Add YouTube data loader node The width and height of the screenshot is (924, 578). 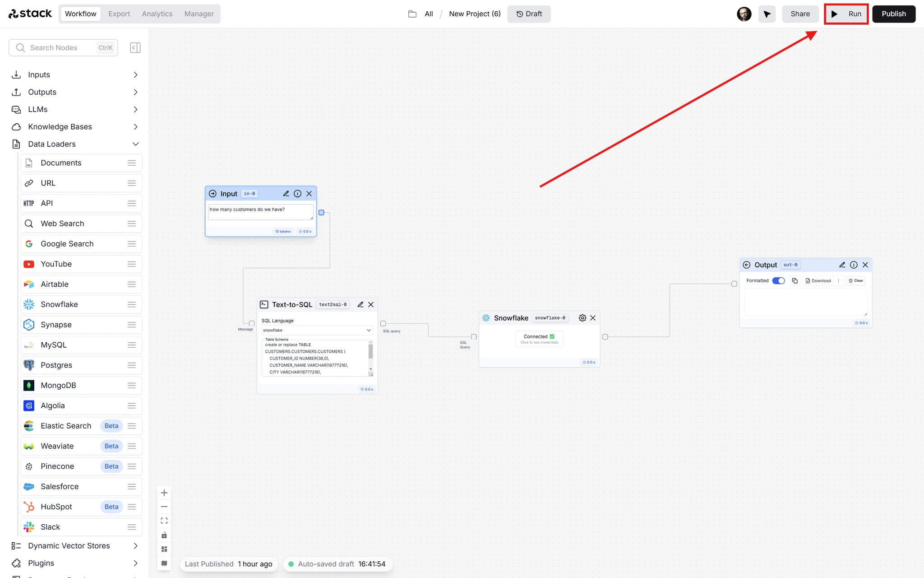pos(81,264)
